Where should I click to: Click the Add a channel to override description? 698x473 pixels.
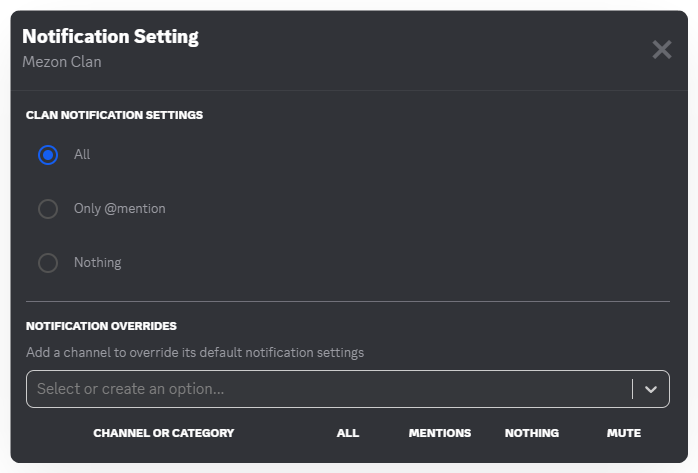pyautogui.click(x=195, y=352)
